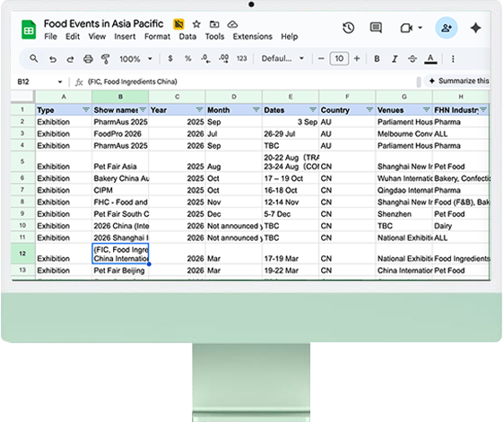Screen dimensions: 504x422
Task: Click the offline unavailable badge icon
Action: [x=178, y=24]
